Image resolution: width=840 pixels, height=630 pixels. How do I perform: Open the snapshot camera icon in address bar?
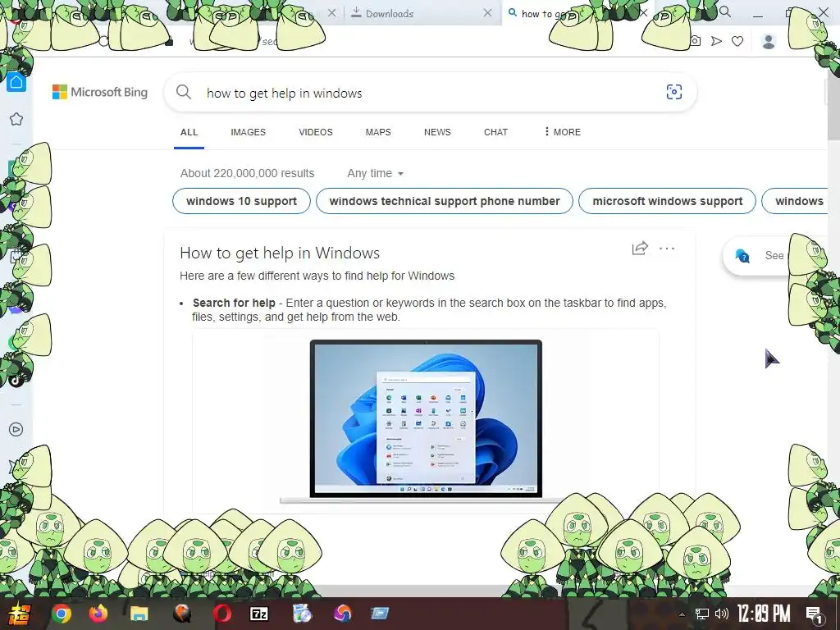[x=696, y=41]
